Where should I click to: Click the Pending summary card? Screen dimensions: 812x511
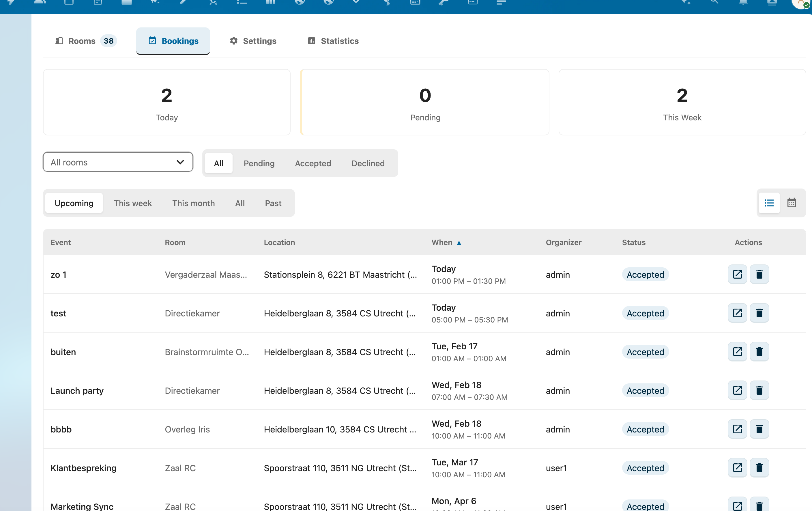click(x=424, y=102)
